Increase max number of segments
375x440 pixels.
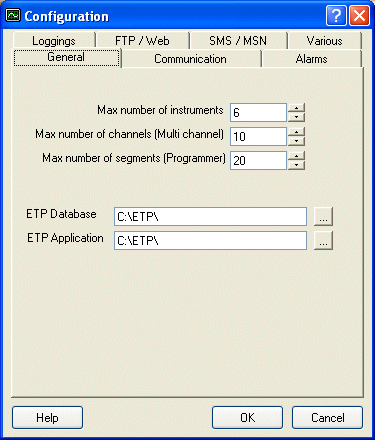(x=296, y=156)
